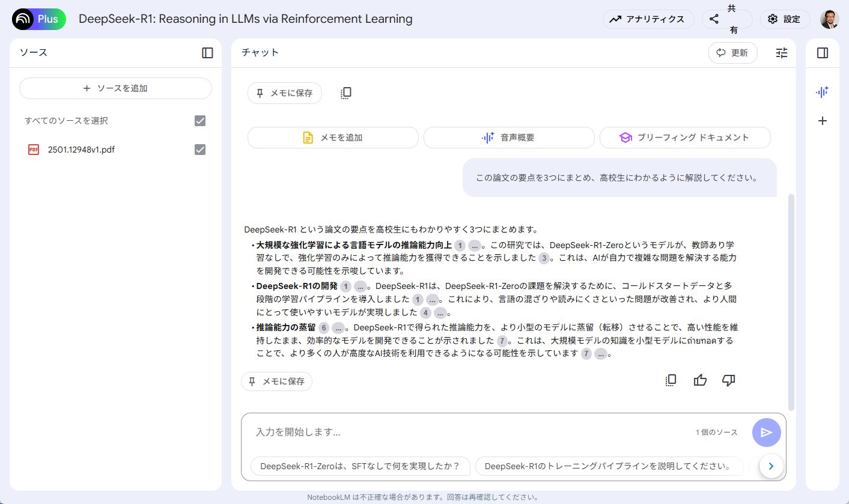Copy the conversation using the copy icon at top

[x=345, y=93]
